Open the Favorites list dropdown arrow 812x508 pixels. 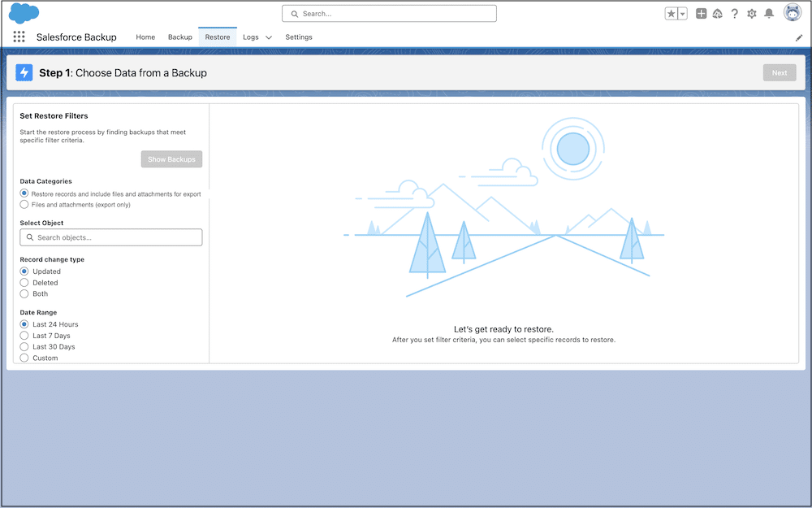tap(683, 14)
